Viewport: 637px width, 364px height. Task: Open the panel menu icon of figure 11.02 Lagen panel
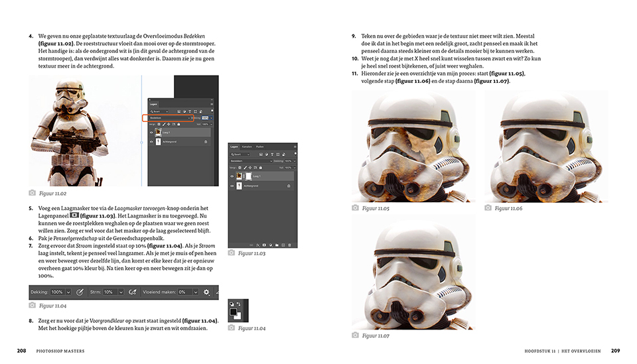[212, 104]
